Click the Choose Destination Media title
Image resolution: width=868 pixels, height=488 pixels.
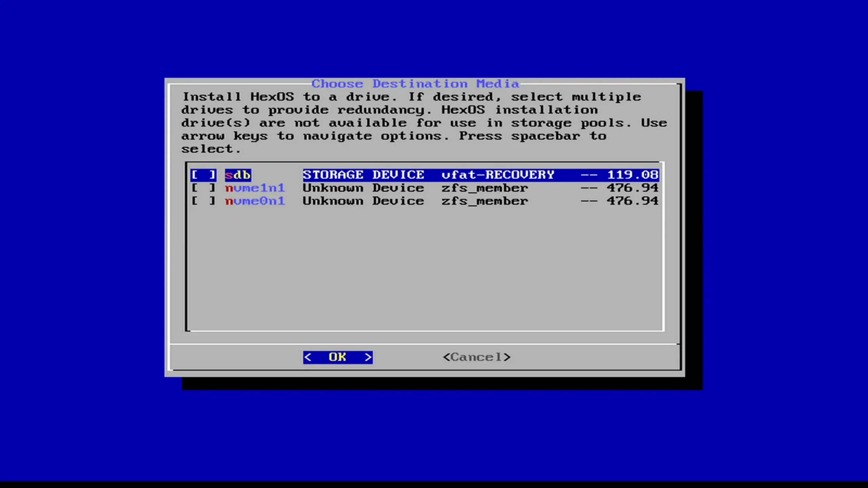pos(415,84)
